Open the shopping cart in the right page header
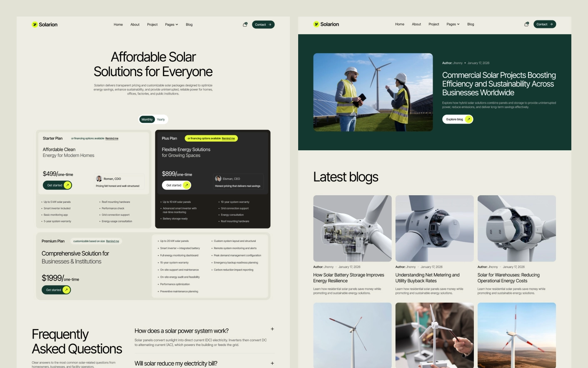588x368 pixels. tap(527, 24)
